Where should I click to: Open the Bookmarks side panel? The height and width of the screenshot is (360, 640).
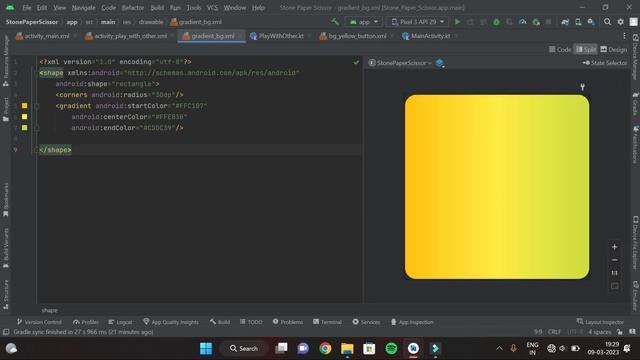pos(6,200)
